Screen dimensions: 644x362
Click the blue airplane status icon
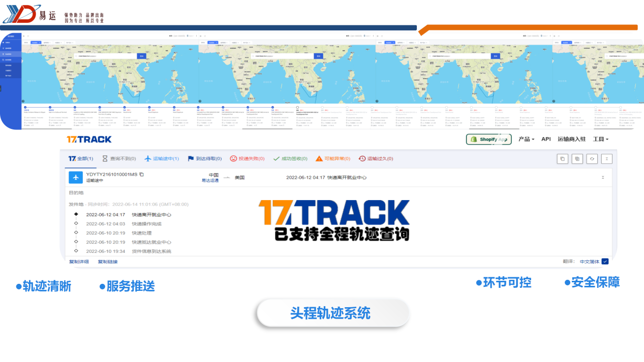pos(76,177)
